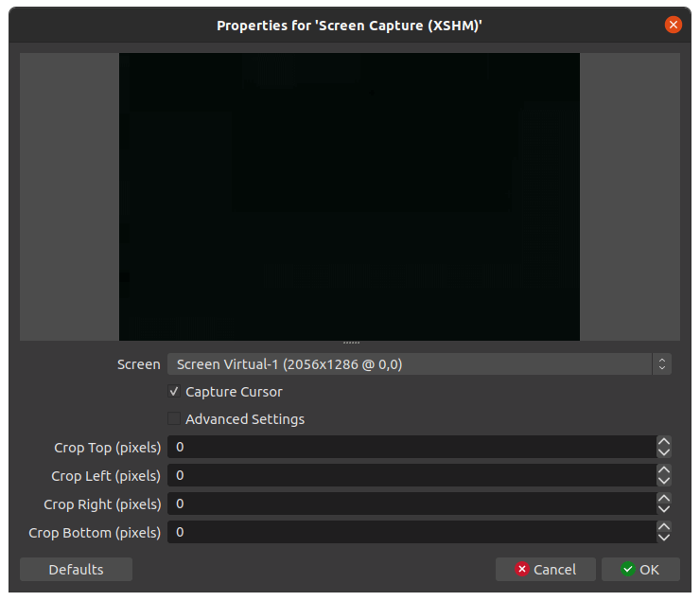Focus the Crop Right pixels field
Viewport: 700px width, 601px height.
pos(411,504)
